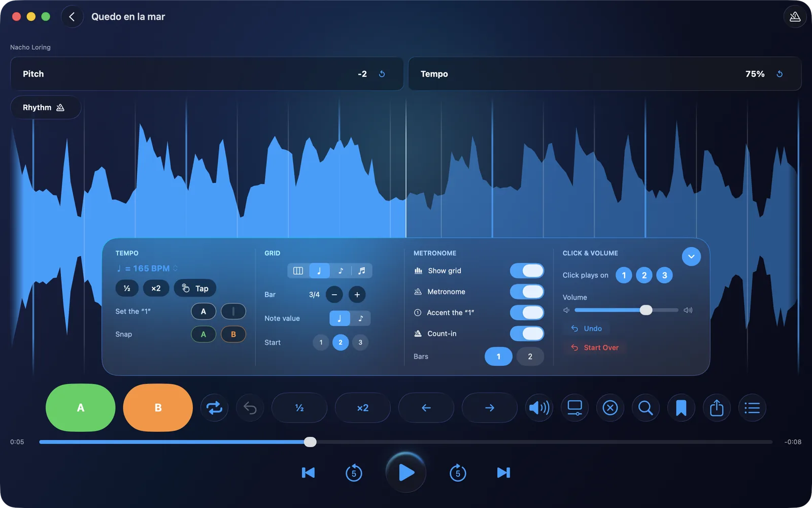Halve the BPM in Tempo section

click(x=127, y=288)
